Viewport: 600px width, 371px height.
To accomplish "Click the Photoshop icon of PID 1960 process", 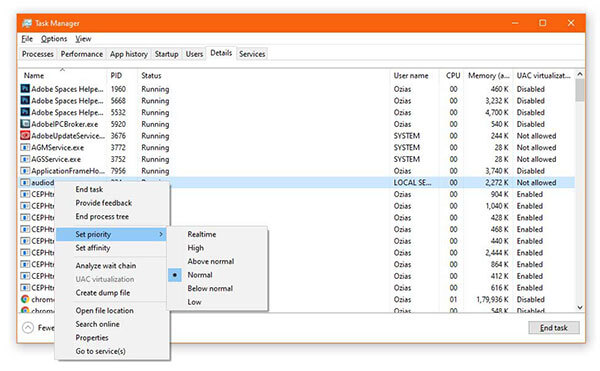I will point(25,89).
